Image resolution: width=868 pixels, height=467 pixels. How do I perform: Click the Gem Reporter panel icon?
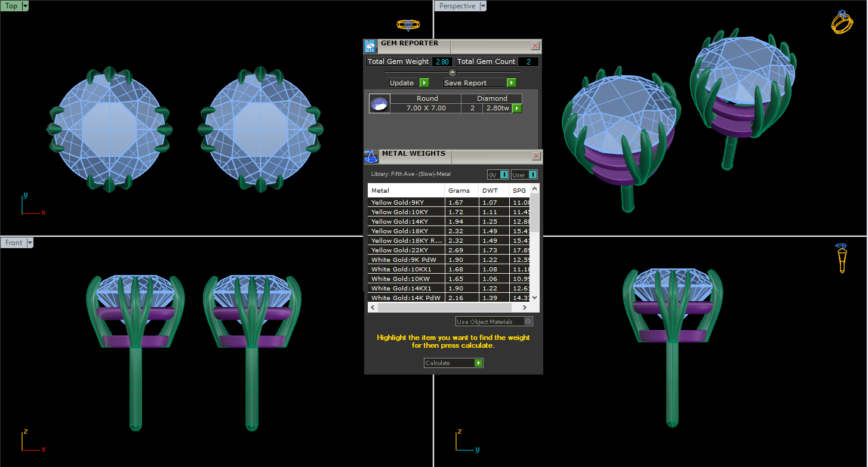pos(370,47)
